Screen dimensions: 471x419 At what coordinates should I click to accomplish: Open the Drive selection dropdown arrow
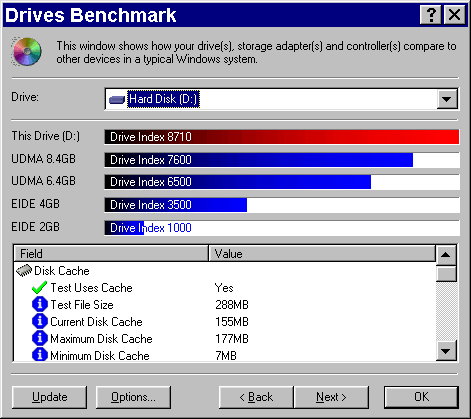click(447, 99)
